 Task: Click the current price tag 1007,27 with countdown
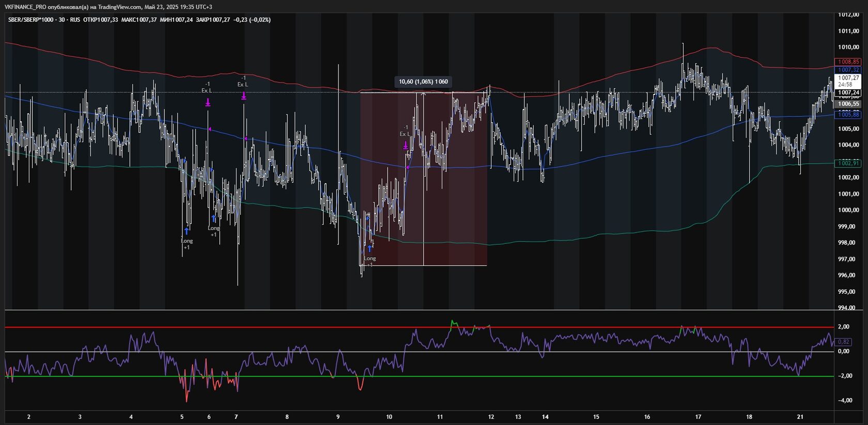848,81
